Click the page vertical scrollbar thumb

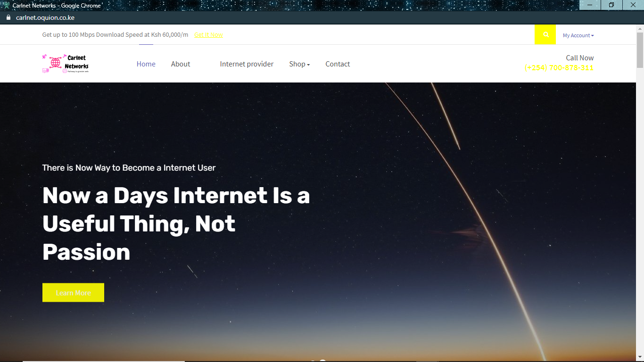tap(640, 50)
